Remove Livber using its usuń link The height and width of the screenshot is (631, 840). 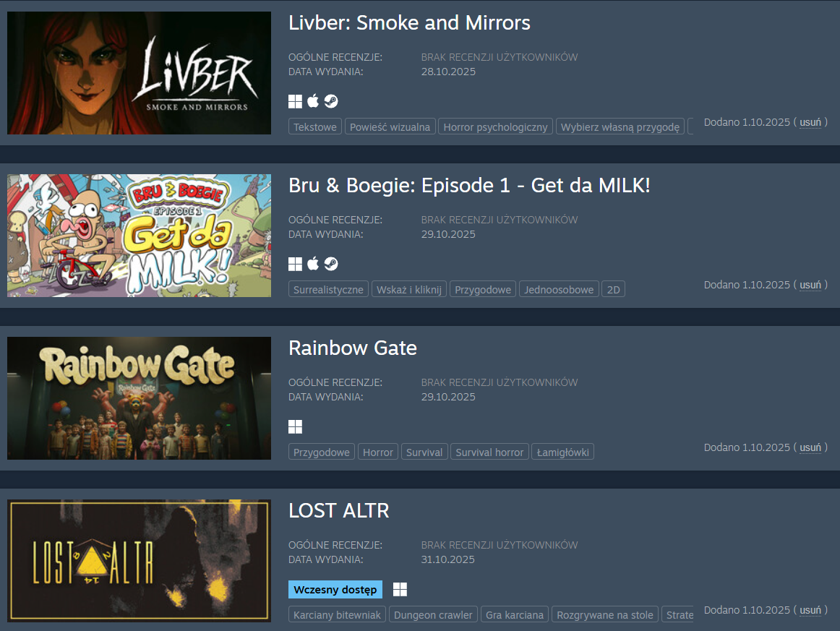810,122
